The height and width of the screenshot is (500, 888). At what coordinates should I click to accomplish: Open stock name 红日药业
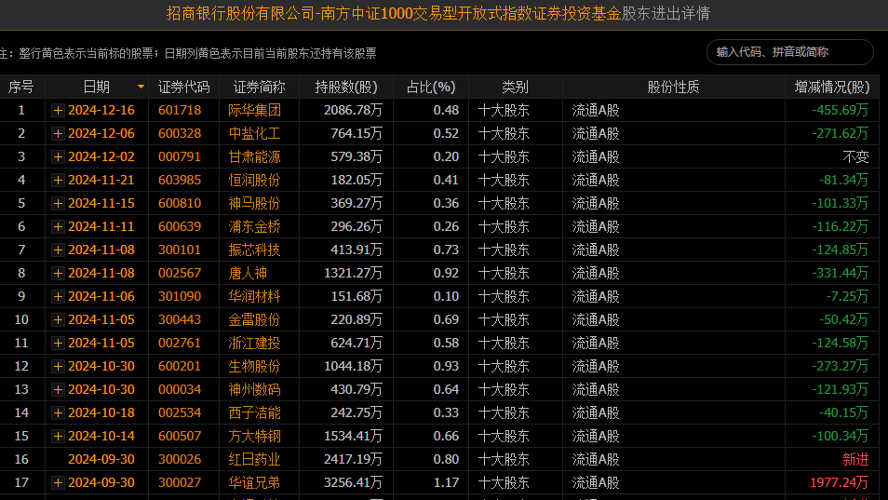(x=254, y=459)
